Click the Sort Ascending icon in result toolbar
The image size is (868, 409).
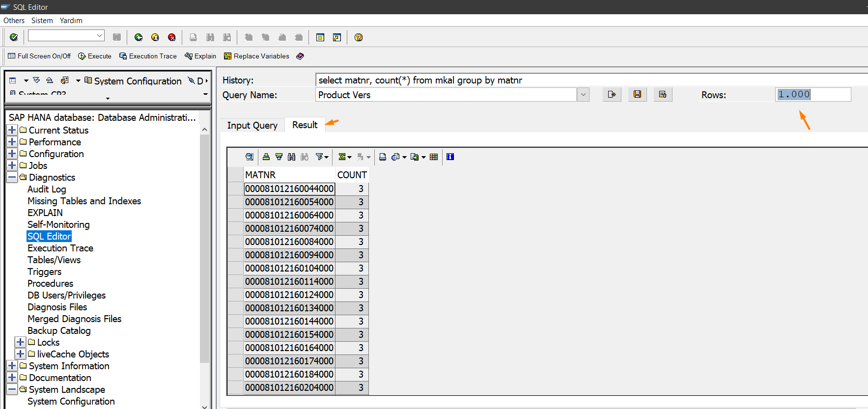(x=266, y=157)
